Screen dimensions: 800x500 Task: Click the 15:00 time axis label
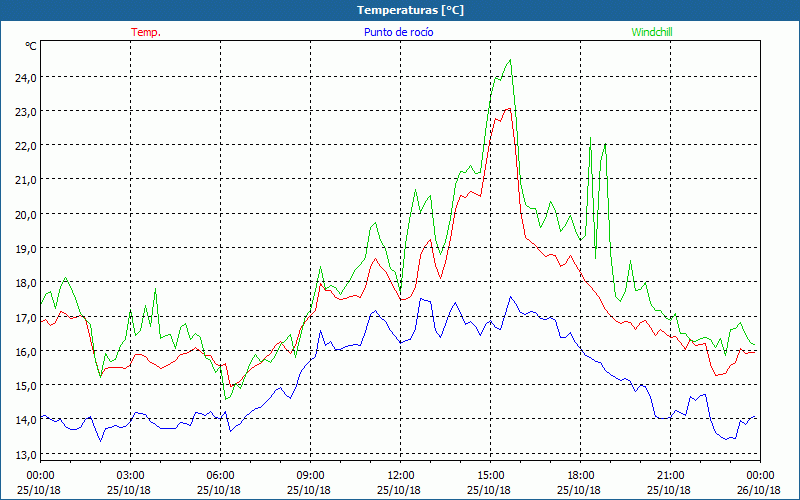490,476
